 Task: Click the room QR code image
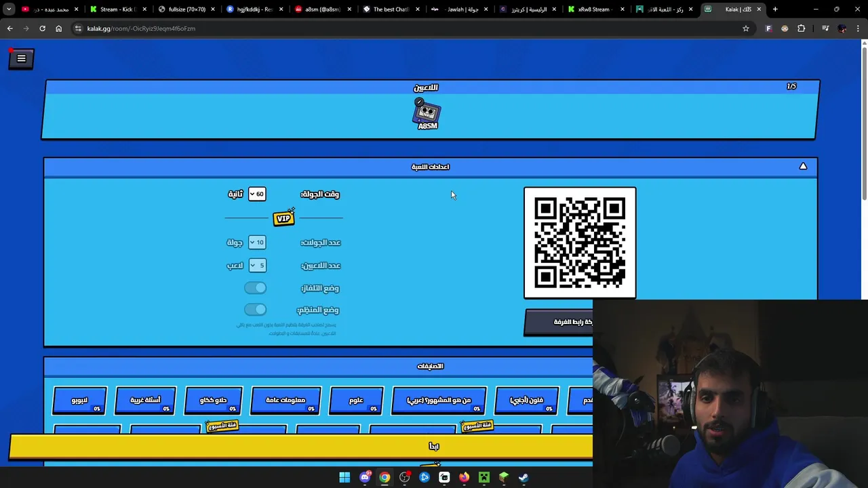tap(580, 243)
